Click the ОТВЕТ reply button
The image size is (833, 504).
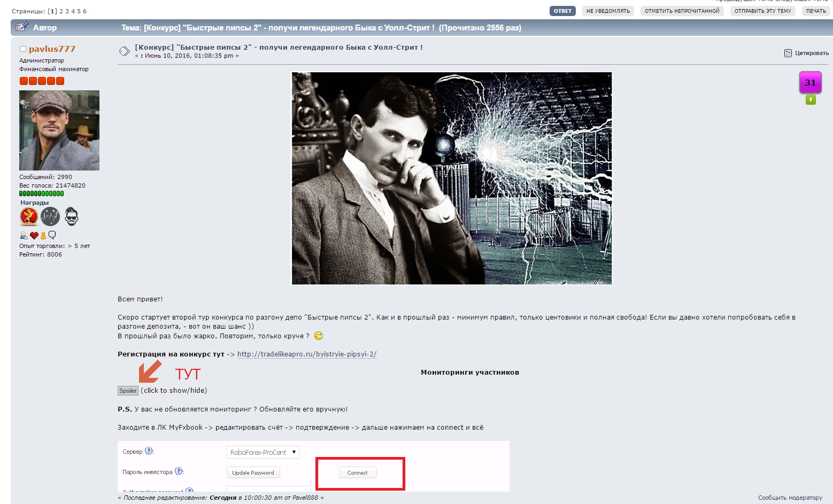tap(562, 11)
